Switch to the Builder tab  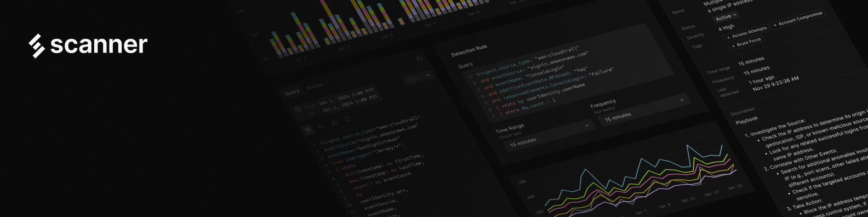click(x=314, y=87)
